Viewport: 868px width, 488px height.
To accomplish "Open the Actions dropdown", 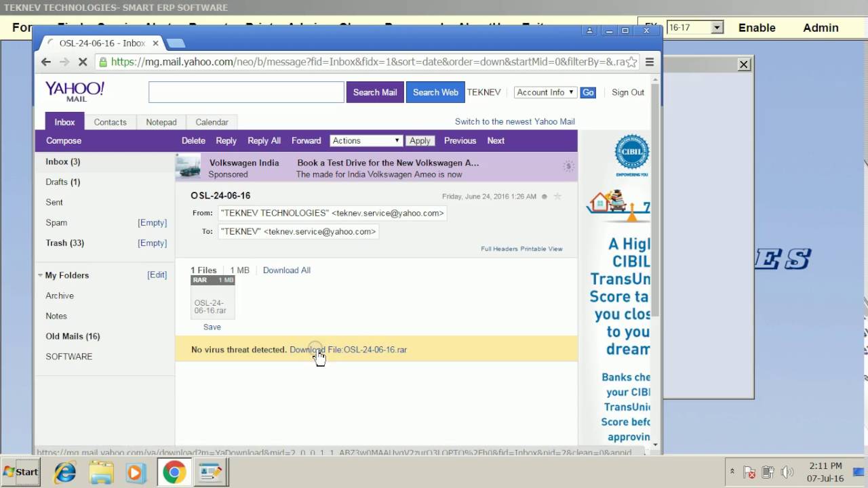I will point(366,140).
